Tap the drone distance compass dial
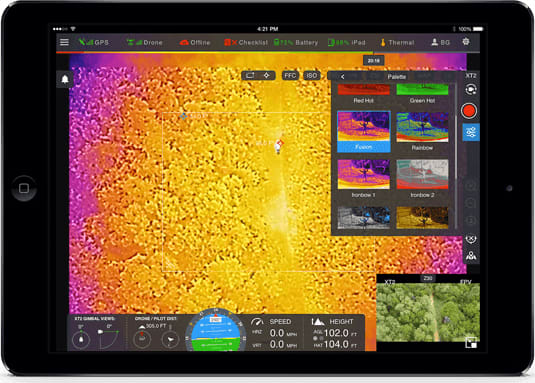 pos(142,339)
